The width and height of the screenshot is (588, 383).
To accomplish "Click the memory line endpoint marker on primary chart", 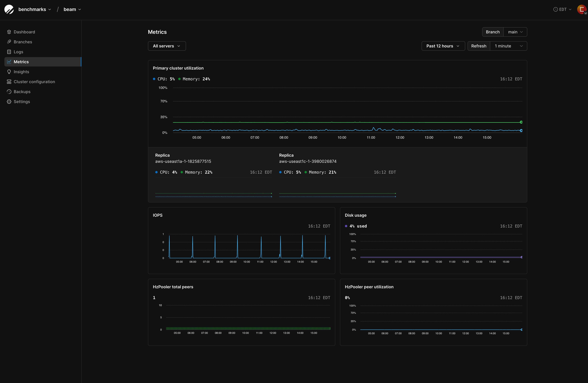I will pyautogui.click(x=521, y=122).
